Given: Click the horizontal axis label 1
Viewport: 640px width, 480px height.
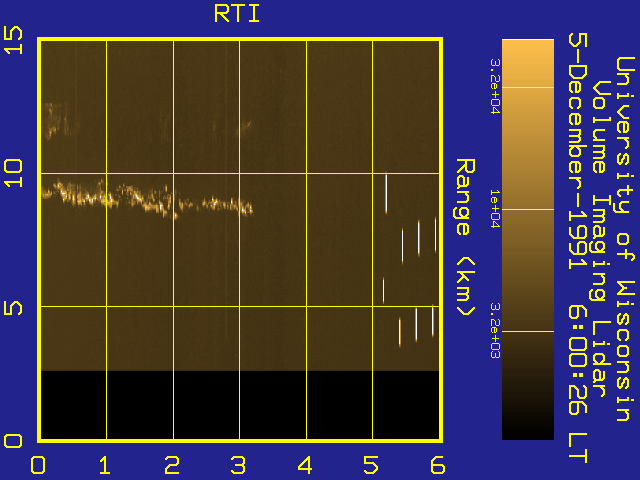Looking at the screenshot, I should coord(105,465).
